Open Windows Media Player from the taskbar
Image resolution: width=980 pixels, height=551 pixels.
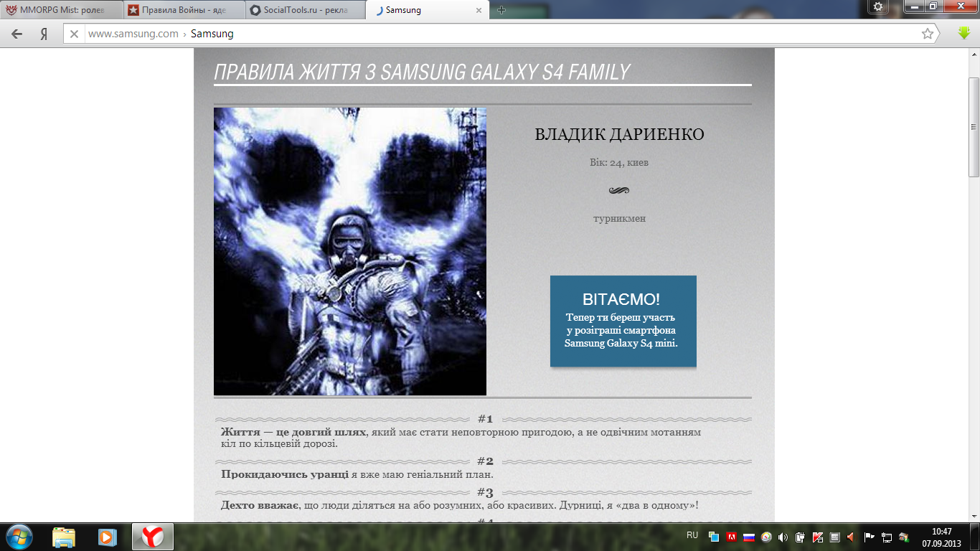107,537
